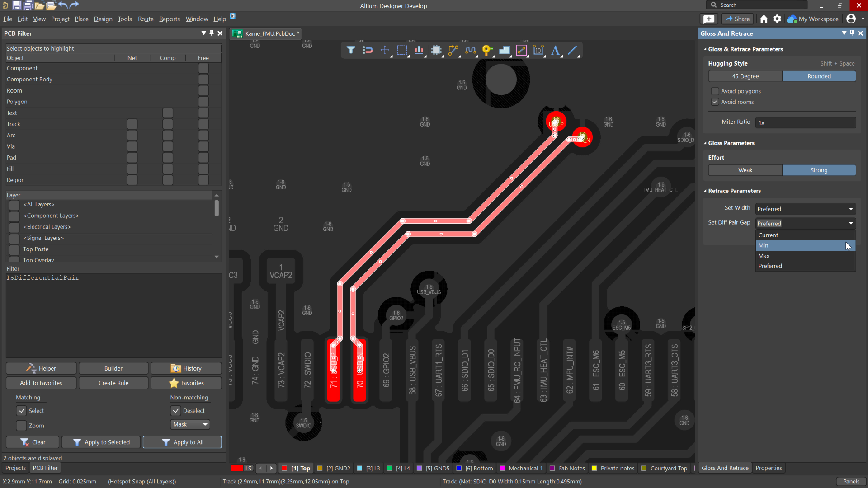
Task: Open the selection filter tool
Action: pyautogui.click(x=351, y=50)
